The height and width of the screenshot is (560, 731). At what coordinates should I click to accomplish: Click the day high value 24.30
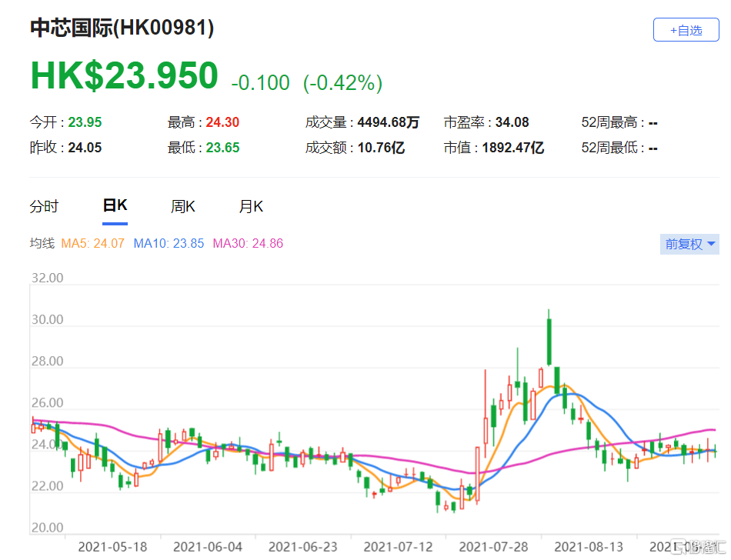coord(222,122)
